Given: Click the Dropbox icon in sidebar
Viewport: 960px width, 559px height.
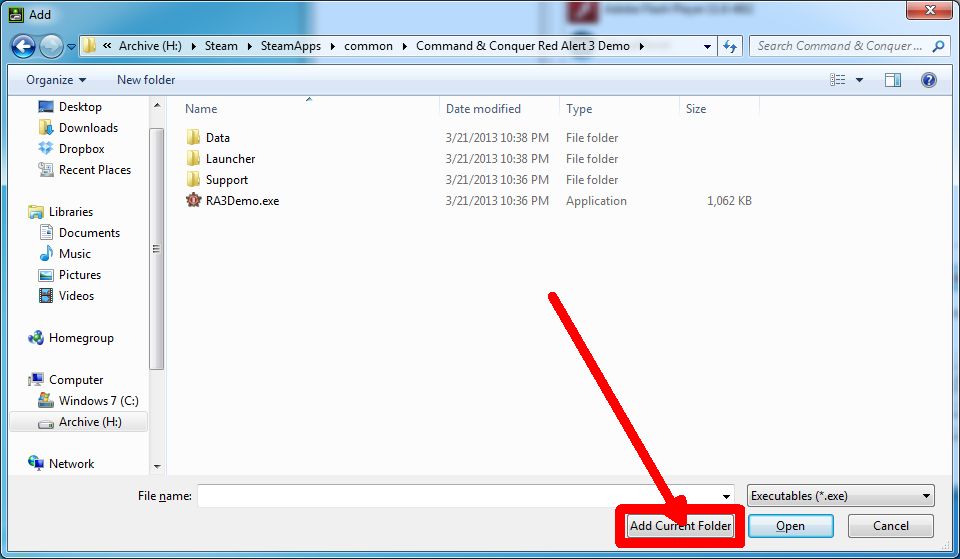Looking at the screenshot, I should [x=46, y=148].
